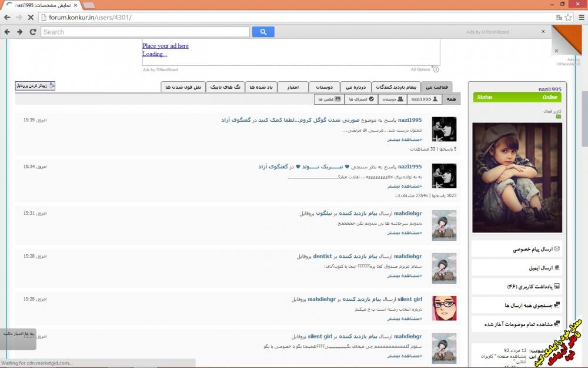The height and width of the screenshot is (368, 588).
Task: Open the نیلگون profile link
Action: pyautogui.click(x=324, y=213)
